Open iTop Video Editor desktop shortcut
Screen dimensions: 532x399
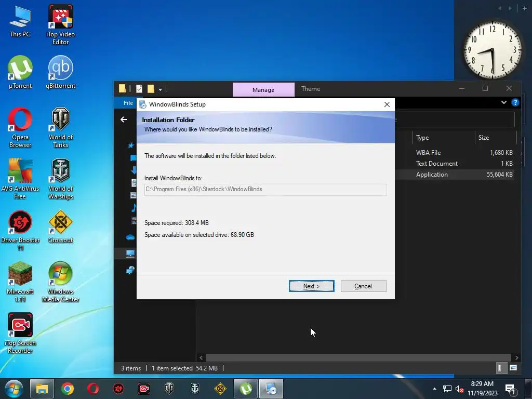[x=60, y=24]
